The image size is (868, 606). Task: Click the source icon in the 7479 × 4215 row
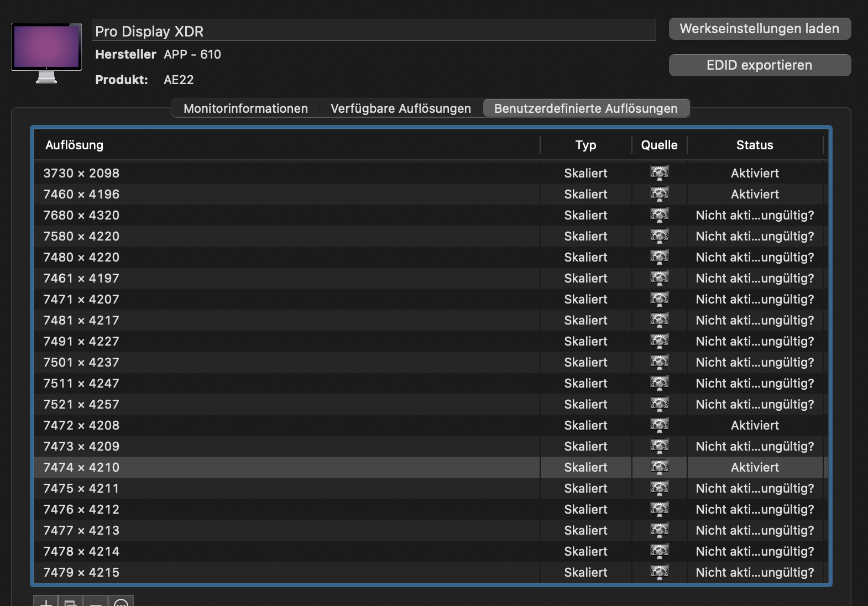click(660, 572)
